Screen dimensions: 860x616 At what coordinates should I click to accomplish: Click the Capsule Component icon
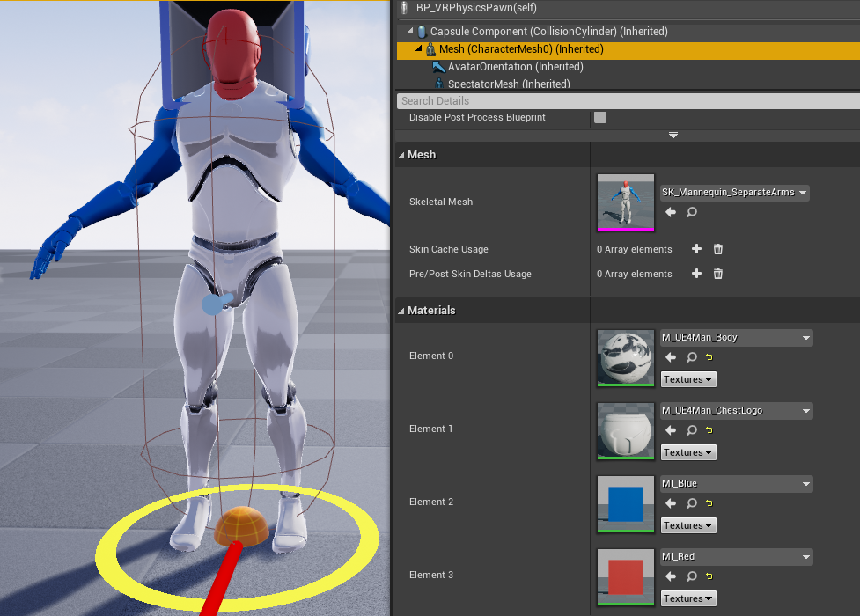coord(422,32)
